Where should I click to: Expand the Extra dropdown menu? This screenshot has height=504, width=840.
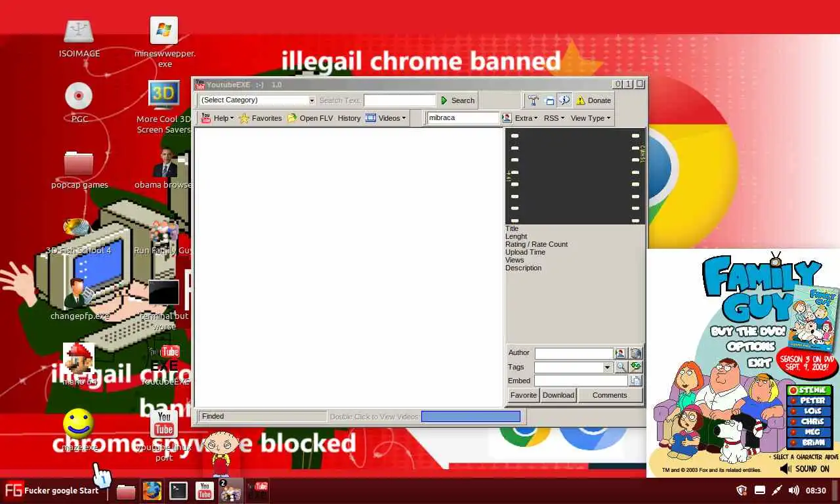(x=526, y=118)
